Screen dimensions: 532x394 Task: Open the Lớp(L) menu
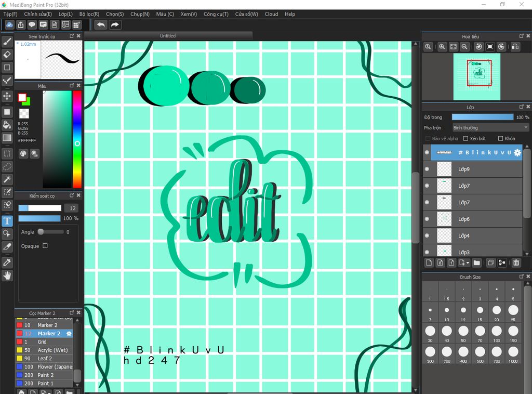click(x=65, y=14)
